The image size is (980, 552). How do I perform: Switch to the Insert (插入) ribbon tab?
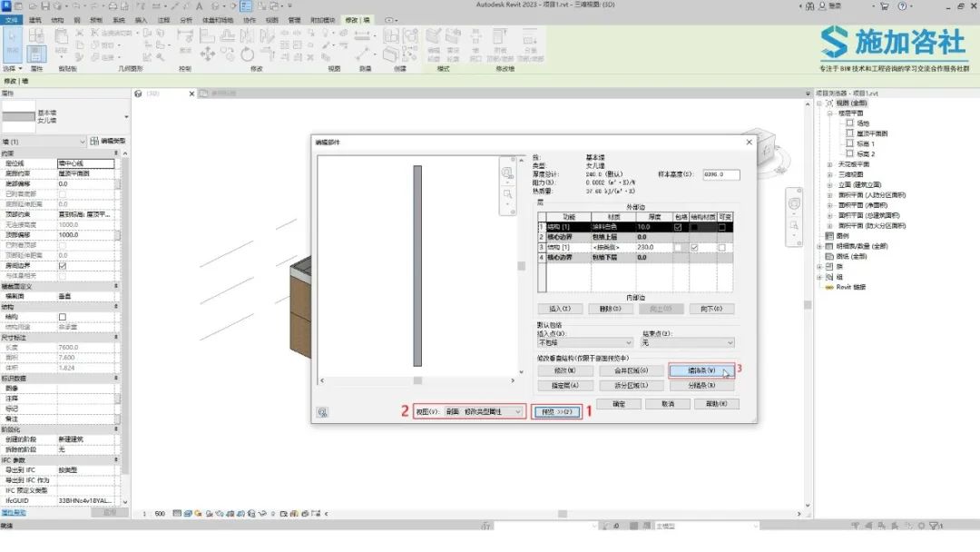[x=142, y=20]
